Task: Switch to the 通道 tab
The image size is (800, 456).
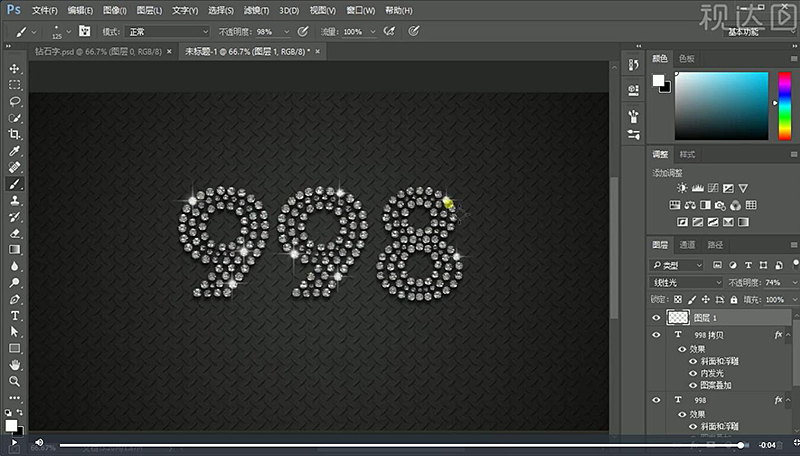Action: click(x=687, y=245)
